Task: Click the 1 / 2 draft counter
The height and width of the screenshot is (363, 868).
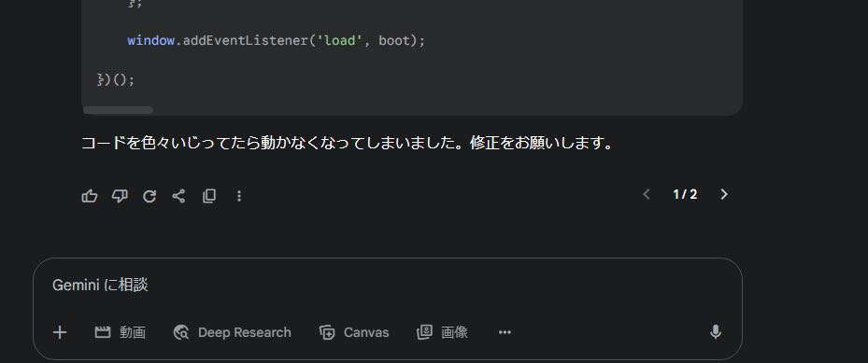Action: 685,194
